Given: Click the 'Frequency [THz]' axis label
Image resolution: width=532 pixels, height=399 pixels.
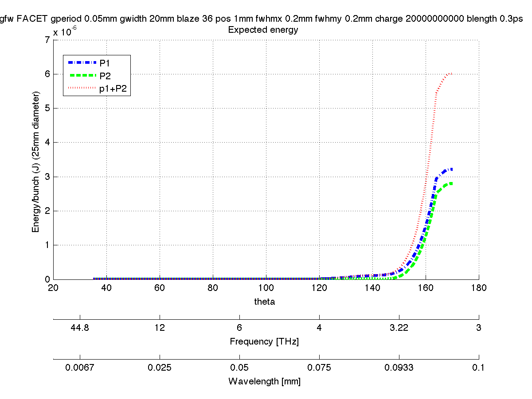Looking at the screenshot, I should point(264,341).
